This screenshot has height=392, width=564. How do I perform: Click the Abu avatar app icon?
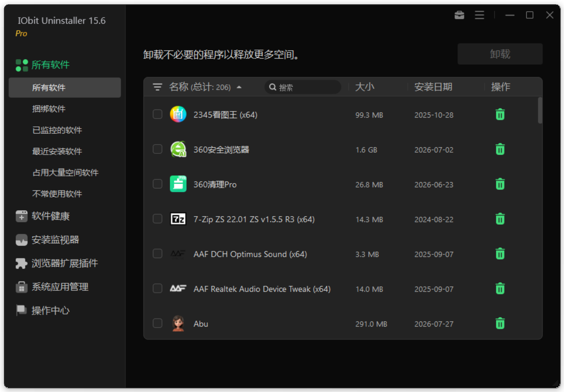178,324
